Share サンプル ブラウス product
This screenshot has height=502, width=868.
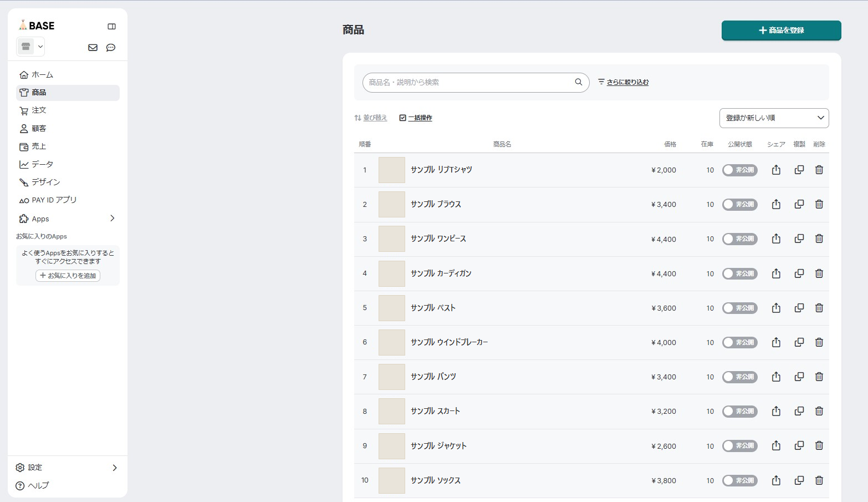[x=776, y=204]
